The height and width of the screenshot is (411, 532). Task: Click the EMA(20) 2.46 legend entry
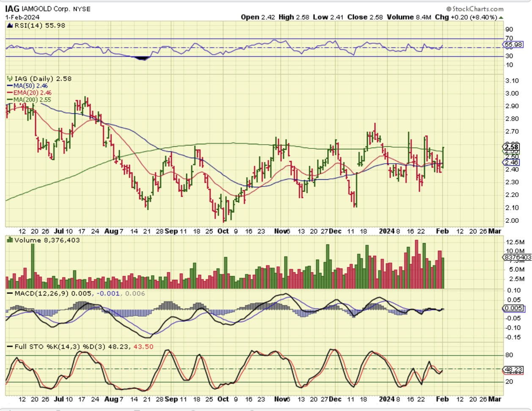tap(29, 93)
